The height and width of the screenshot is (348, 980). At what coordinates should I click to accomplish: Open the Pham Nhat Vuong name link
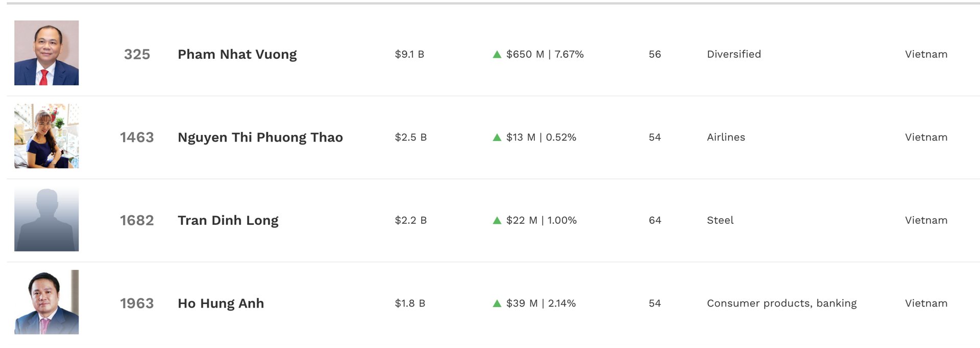[237, 54]
